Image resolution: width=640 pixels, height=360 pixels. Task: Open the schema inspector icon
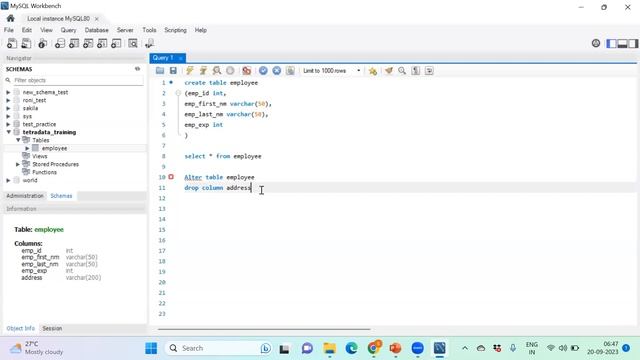pos(42,43)
